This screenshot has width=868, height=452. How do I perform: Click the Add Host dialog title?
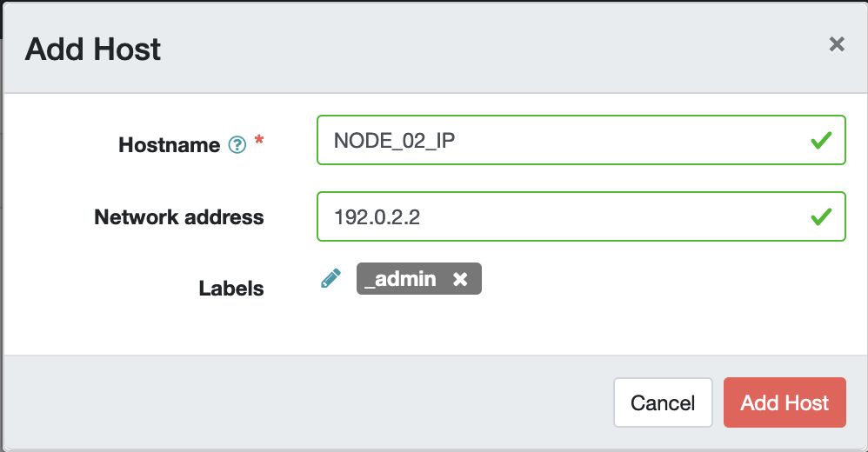coord(93,49)
